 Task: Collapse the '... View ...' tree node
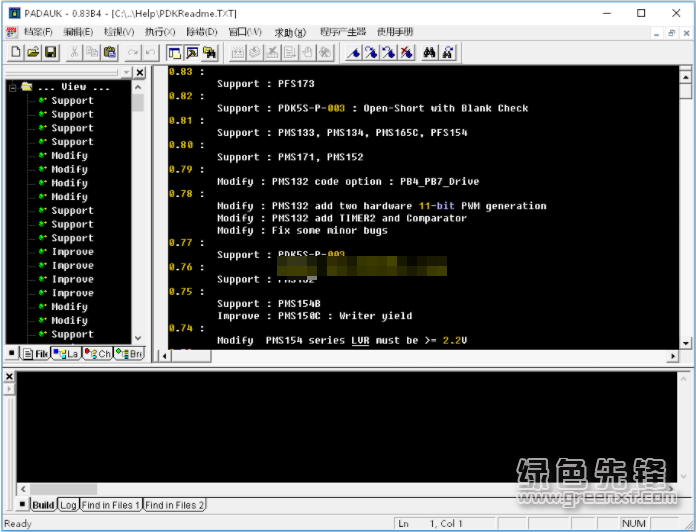click(x=12, y=87)
